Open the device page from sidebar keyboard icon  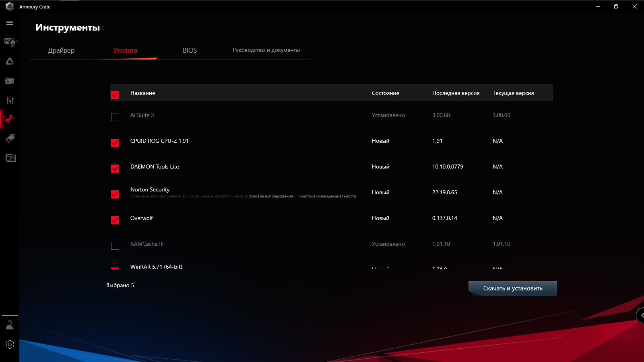click(10, 42)
